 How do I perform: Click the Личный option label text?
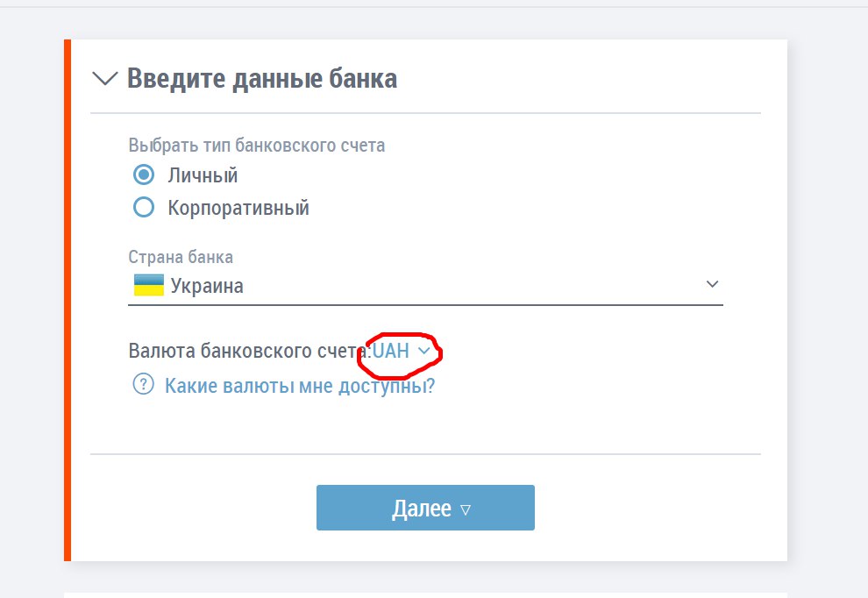[x=203, y=175]
